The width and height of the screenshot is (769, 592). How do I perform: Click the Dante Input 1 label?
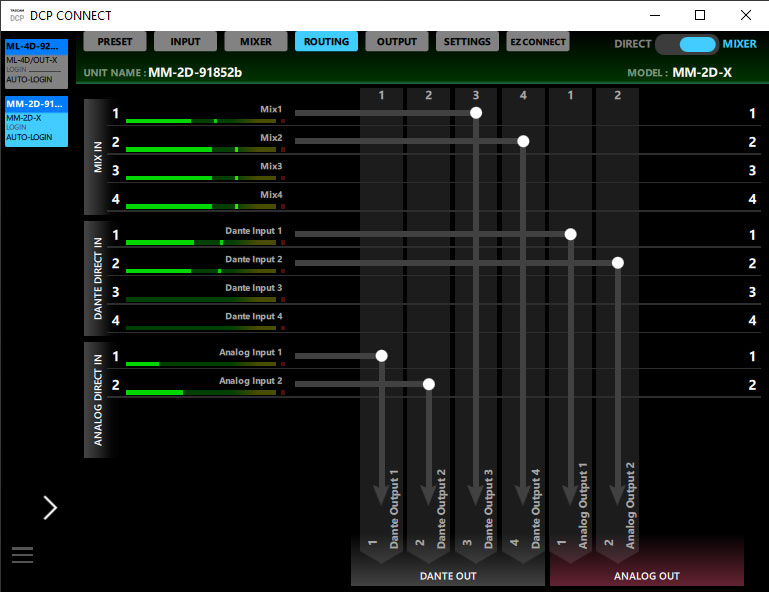tap(254, 231)
